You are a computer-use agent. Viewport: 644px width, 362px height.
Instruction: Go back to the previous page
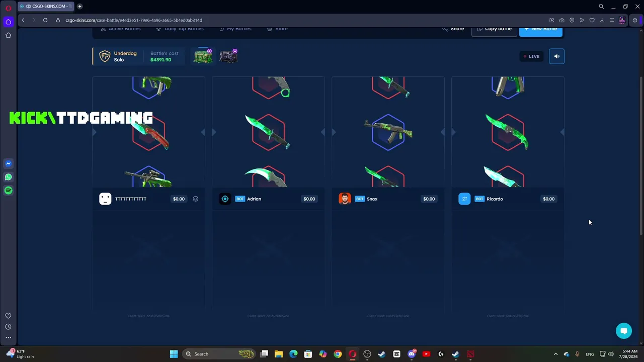23,20
